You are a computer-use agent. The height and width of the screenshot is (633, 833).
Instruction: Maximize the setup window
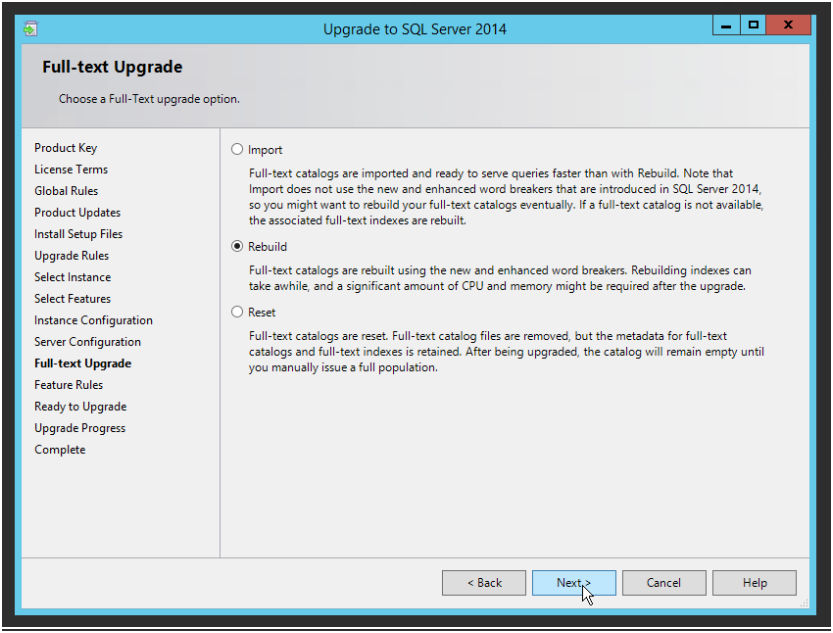coord(753,25)
